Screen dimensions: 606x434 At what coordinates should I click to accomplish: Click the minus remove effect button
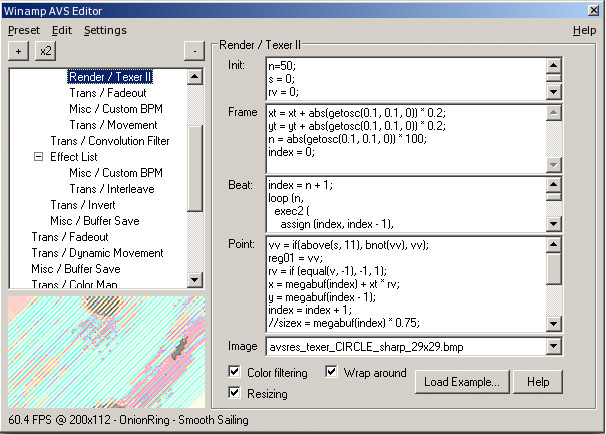pyautogui.click(x=194, y=51)
